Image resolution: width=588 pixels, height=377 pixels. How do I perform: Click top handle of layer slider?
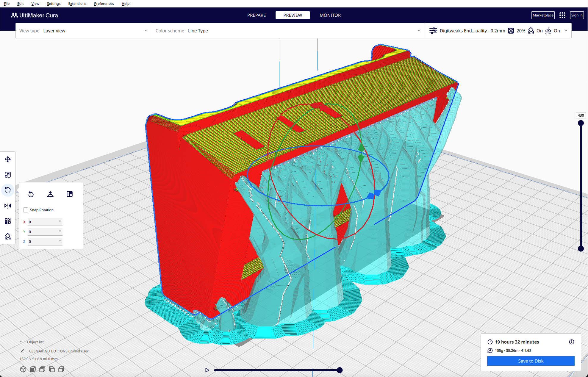(x=581, y=123)
